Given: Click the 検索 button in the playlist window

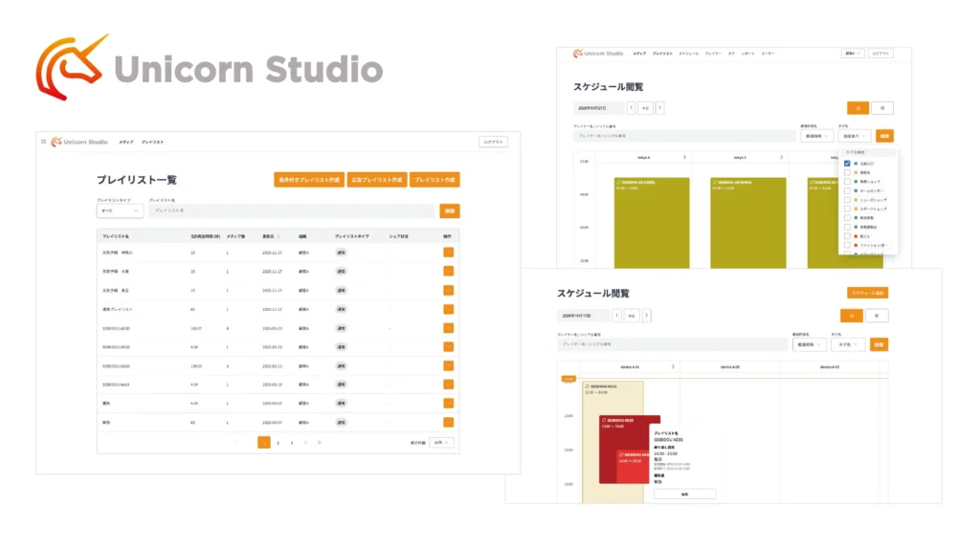Looking at the screenshot, I should click(x=450, y=211).
